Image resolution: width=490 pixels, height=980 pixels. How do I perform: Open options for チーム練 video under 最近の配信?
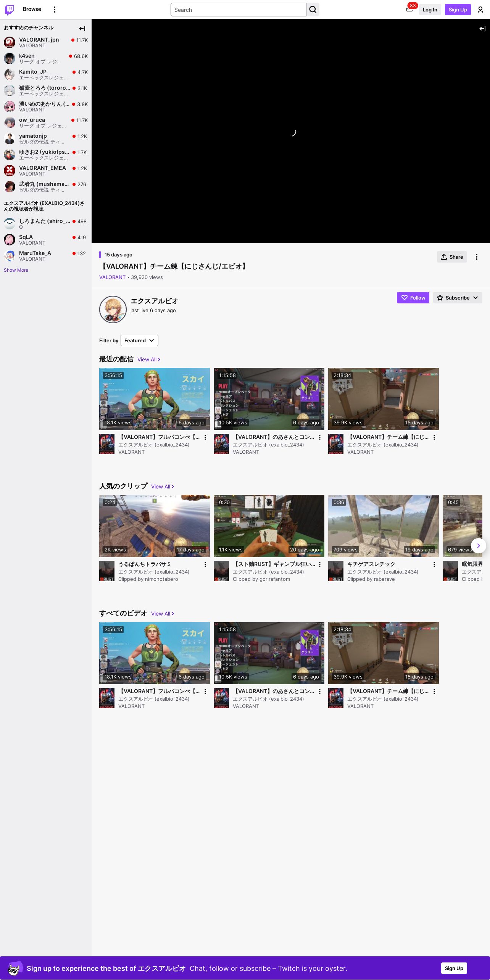pos(434,437)
